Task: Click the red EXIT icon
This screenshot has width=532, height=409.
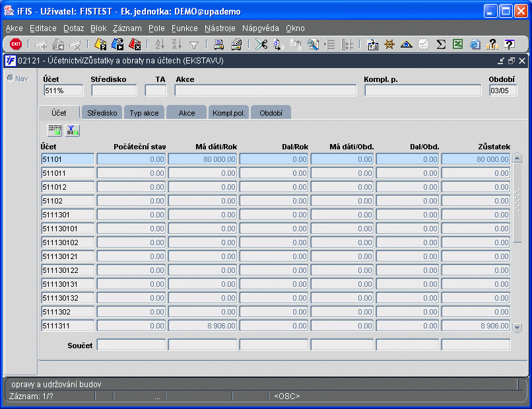Action: click(16, 44)
